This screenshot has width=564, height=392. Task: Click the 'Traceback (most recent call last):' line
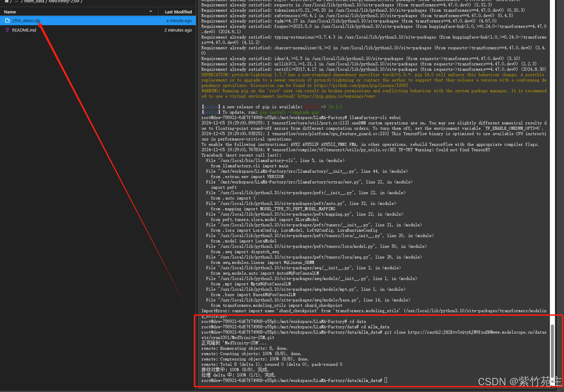241,155
